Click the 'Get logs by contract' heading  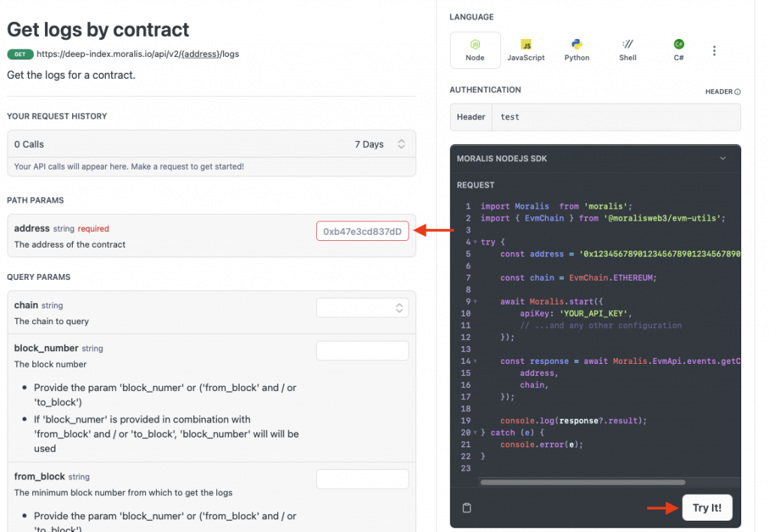98,29
